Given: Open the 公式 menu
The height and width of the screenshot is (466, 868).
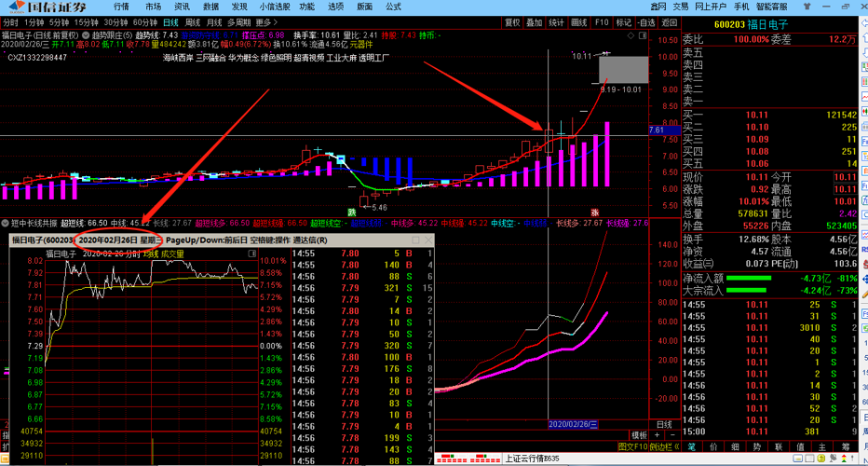Looking at the screenshot, I should [x=393, y=7].
